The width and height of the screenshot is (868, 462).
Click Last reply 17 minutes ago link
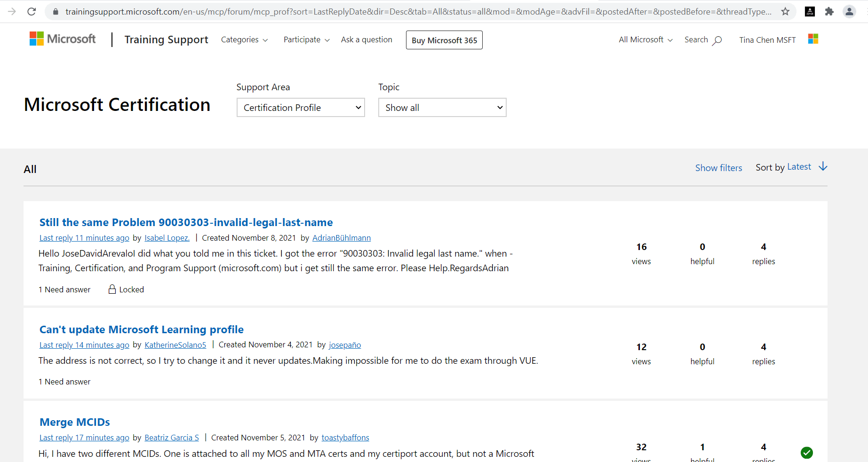pyautogui.click(x=84, y=438)
